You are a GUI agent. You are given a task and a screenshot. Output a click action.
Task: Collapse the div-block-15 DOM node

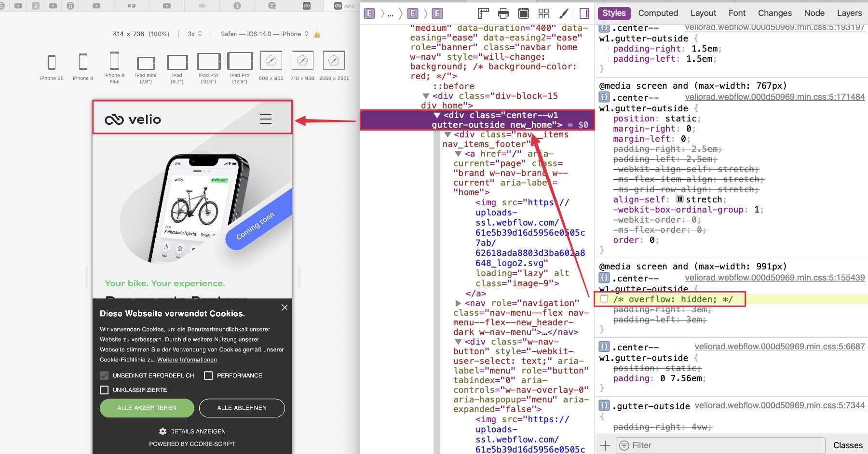(426, 96)
